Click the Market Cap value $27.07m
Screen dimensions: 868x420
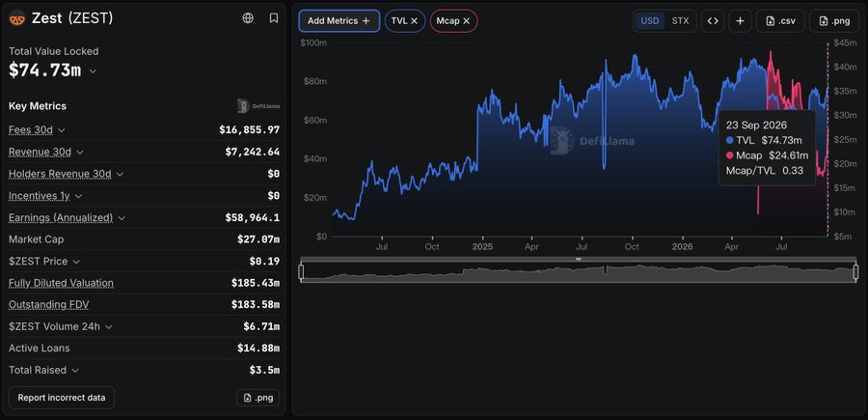pos(258,239)
